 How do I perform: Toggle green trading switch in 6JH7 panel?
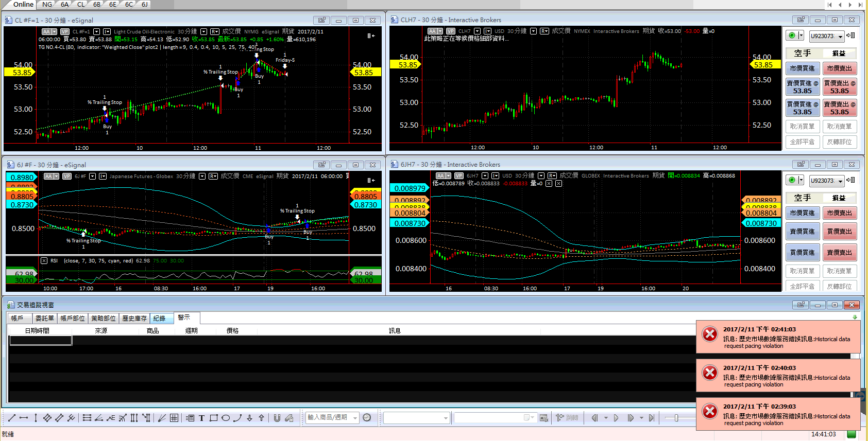792,180
